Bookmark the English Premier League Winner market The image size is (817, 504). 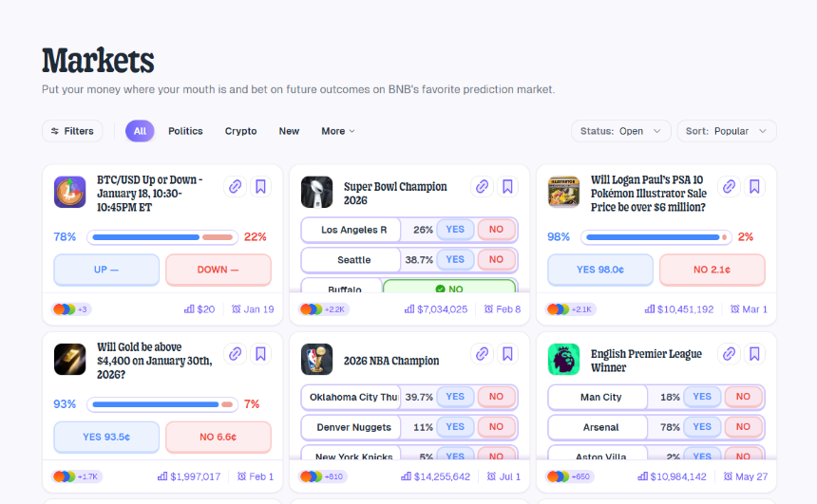755,354
